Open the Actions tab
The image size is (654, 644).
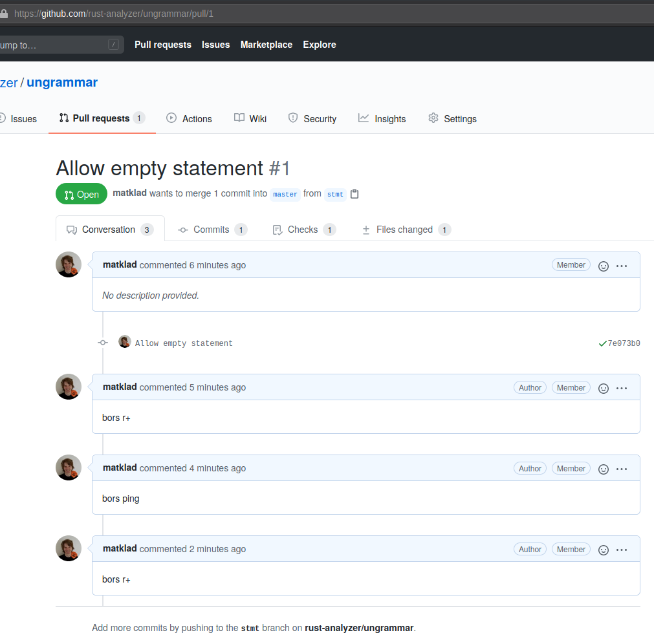pyautogui.click(x=189, y=119)
